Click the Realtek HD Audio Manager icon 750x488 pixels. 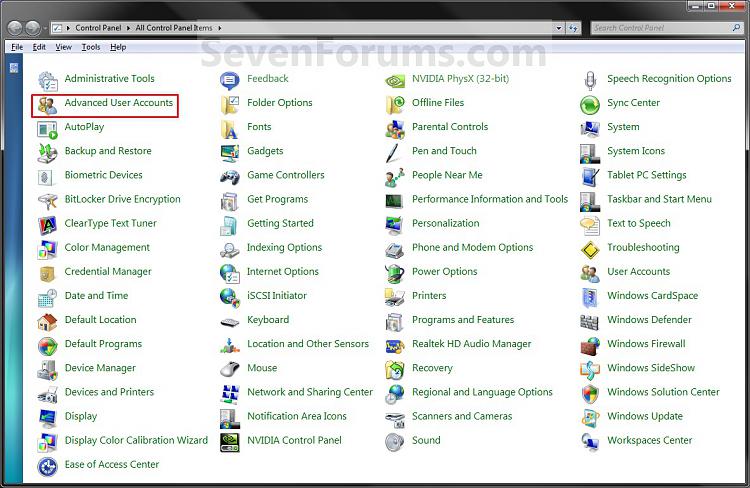pos(395,346)
